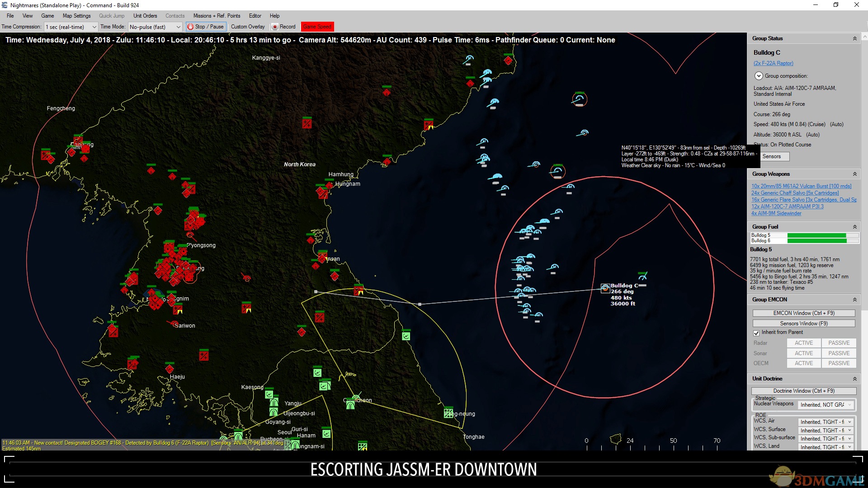Select the Bulldog C aircraft unit icon
This screenshot has width=868, height=488.
coord(605,288)
